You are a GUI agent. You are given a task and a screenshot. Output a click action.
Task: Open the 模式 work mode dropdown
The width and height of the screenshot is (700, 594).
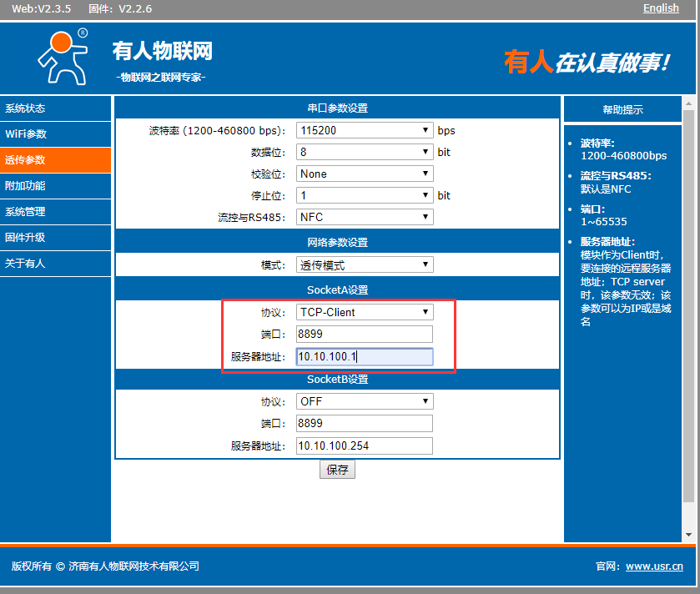(x=365, y=265)
